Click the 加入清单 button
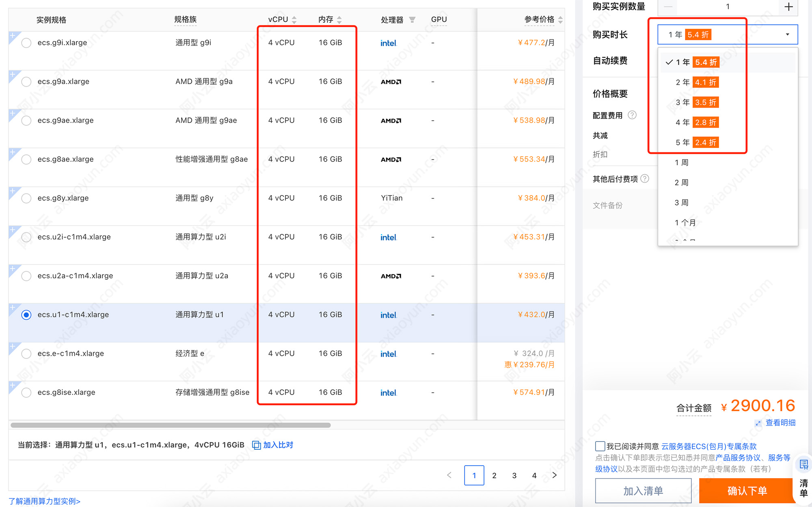Screen dimensions: 812x507 click(643, 491)
